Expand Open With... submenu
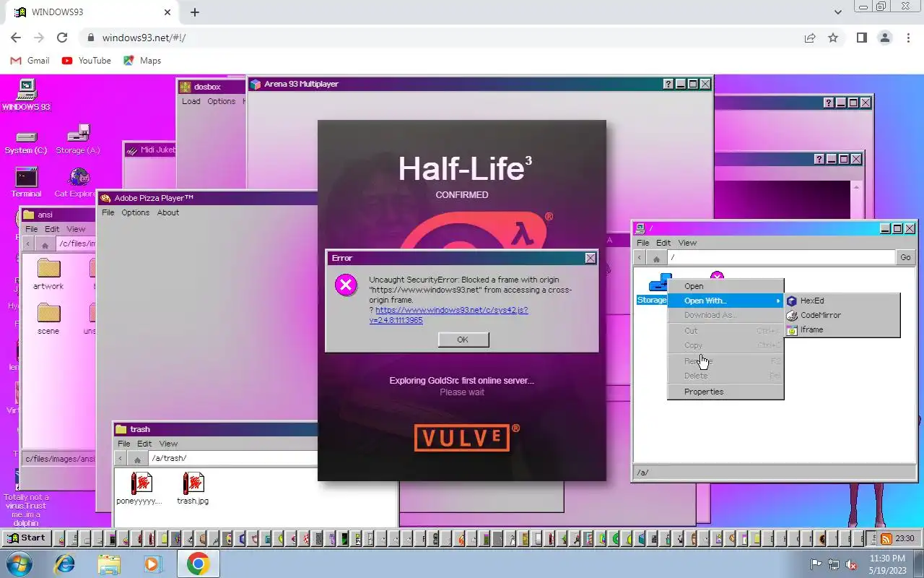The image size is (924, 578). pyautogui.click(x=725, y=301)
